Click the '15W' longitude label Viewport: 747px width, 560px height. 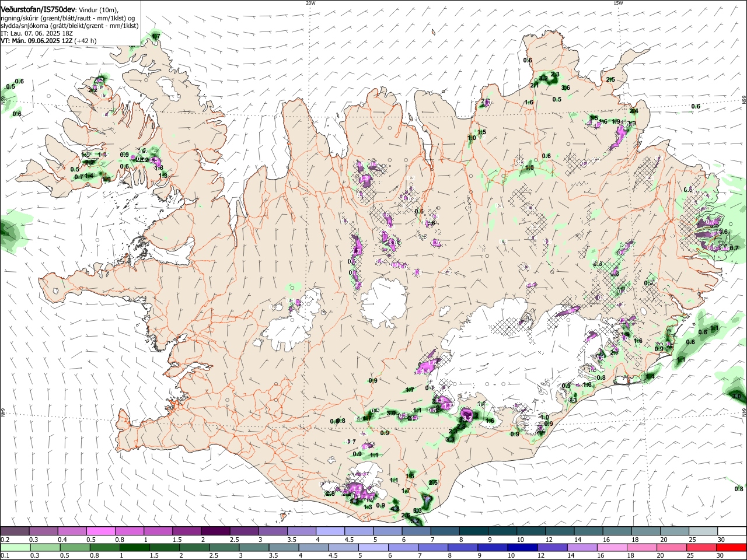[x=618, y=3]
